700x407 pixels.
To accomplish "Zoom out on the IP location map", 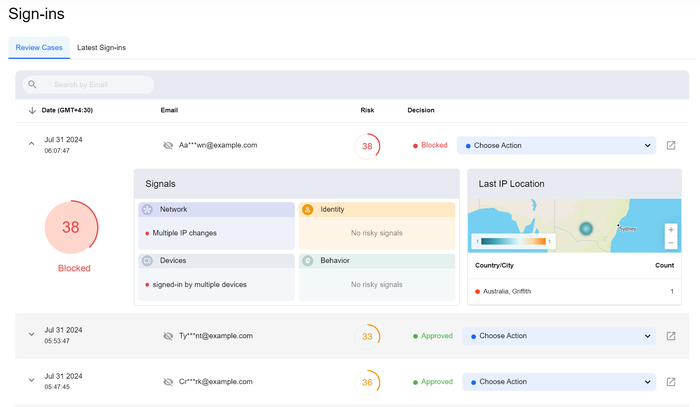I will click(x=671, y=243).
